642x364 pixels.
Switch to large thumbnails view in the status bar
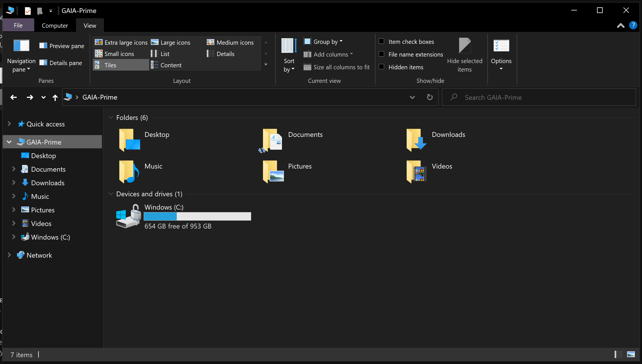coord(631,354)
